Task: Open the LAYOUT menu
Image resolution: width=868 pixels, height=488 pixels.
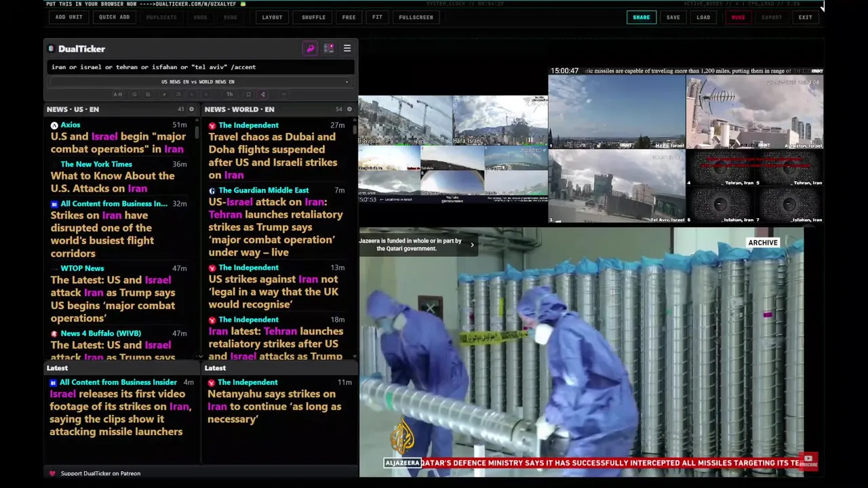Action: click(272, 17)
